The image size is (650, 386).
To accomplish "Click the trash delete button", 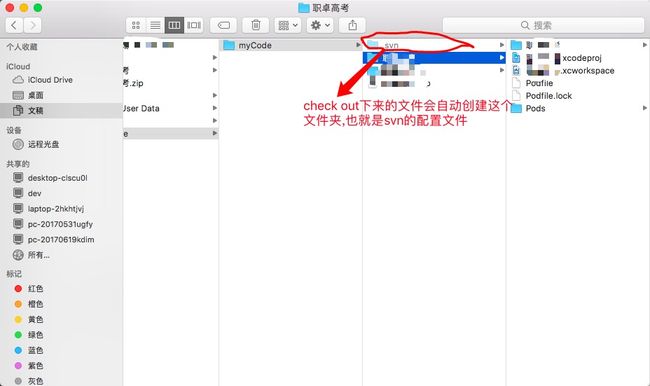I will coord(256,25).
